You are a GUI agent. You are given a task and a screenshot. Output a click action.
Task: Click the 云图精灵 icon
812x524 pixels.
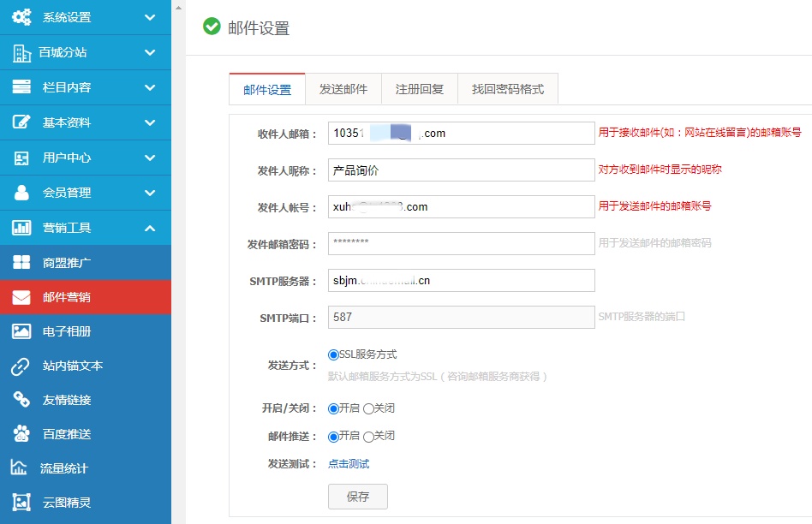pyautogui.click(x=21, y=503)
